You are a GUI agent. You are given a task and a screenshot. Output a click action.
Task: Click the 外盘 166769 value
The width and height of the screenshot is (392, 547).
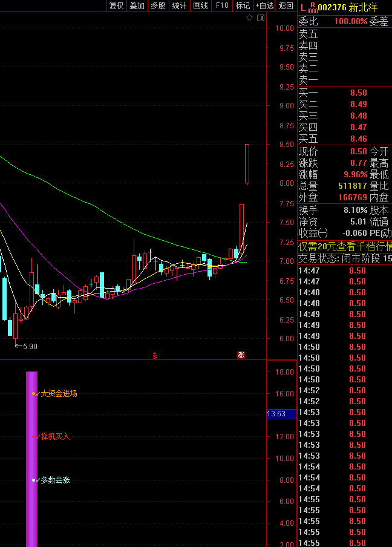pyautogui.click(x=353, y=197)
